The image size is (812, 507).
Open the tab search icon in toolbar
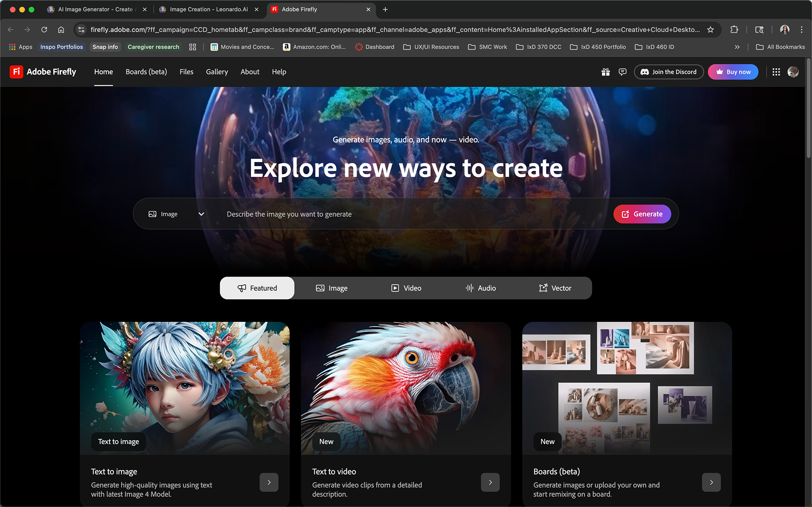click(759, 30)
